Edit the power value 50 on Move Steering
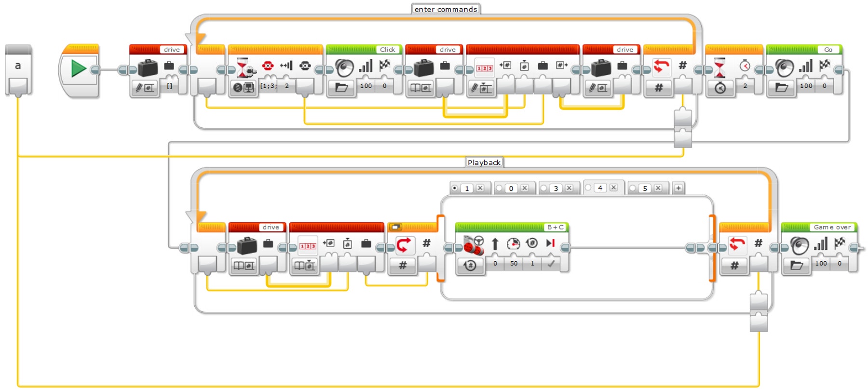868x389 pixels. (514, 264)
